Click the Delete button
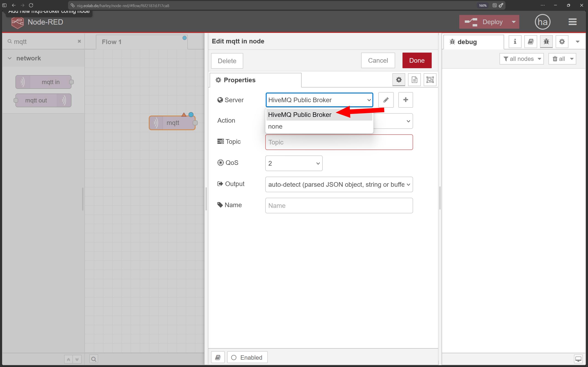The image size is (588, 367). tap(227, 61)
